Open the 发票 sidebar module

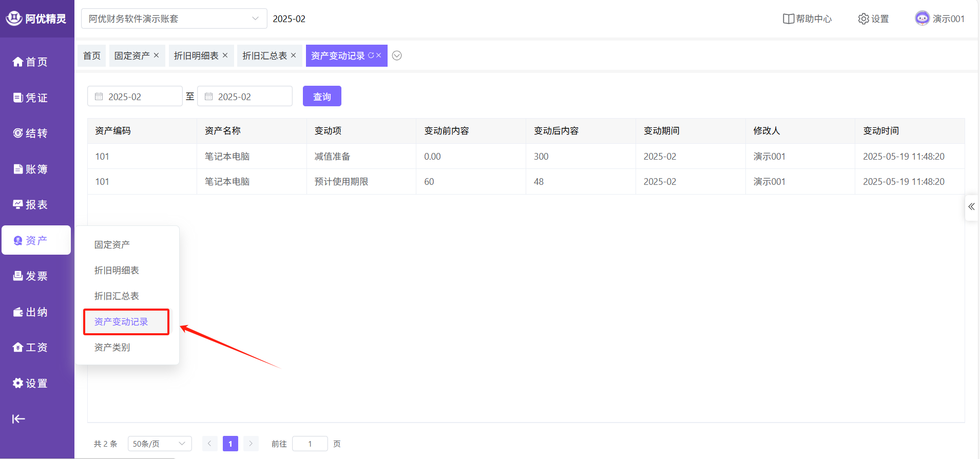[30, 276]
